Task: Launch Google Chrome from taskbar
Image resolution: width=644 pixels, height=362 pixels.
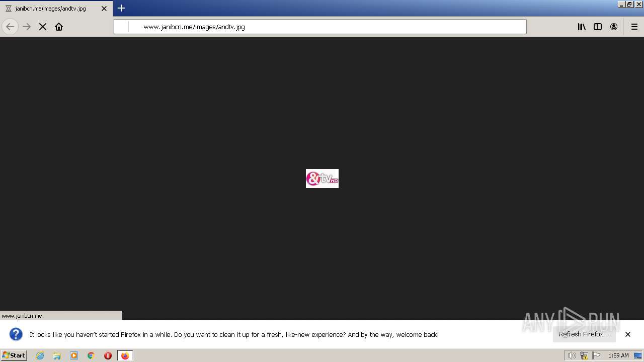Action: (x=91, y=355)
